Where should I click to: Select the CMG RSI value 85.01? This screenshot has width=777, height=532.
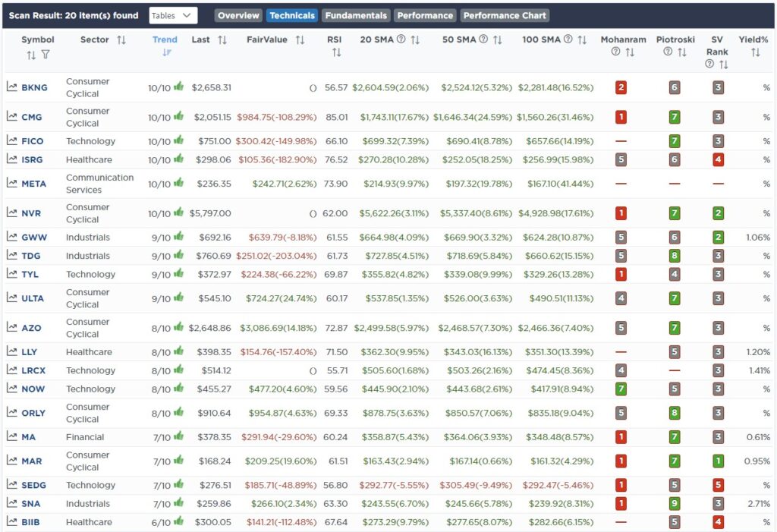coord(337,118)
